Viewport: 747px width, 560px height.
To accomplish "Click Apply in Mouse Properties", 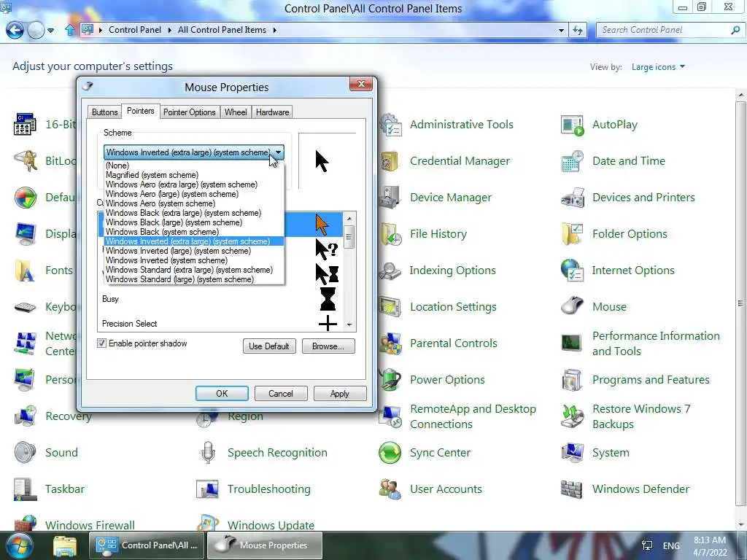I will click(x=340, y=394).
